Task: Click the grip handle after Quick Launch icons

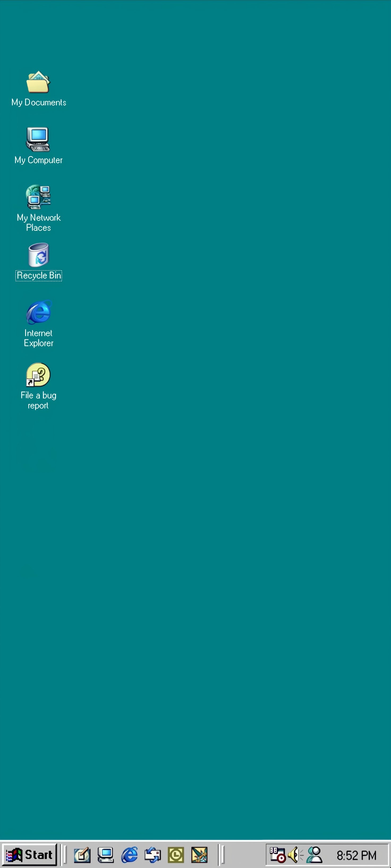Action: point(222,855)
